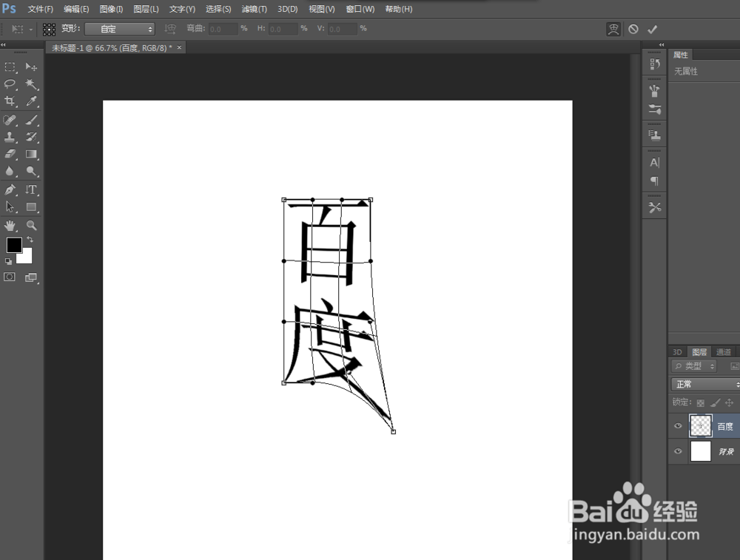Open the 视图(V) menu

(321, 9)
